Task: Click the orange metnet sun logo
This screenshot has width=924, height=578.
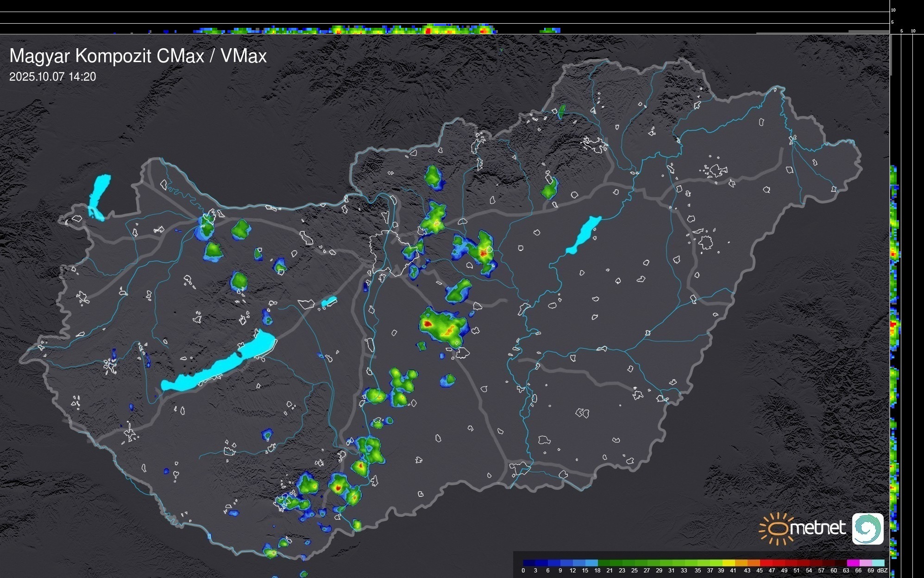Action: [x=777, y=528]
